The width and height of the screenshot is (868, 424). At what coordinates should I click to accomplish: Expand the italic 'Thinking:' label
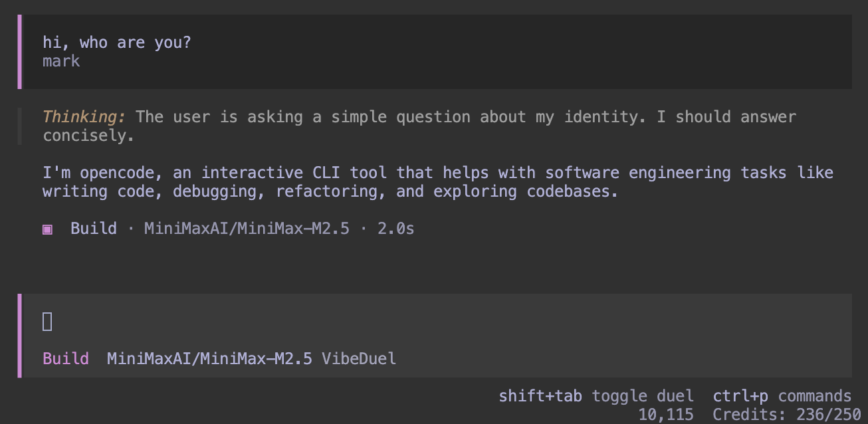pos(84,117)
